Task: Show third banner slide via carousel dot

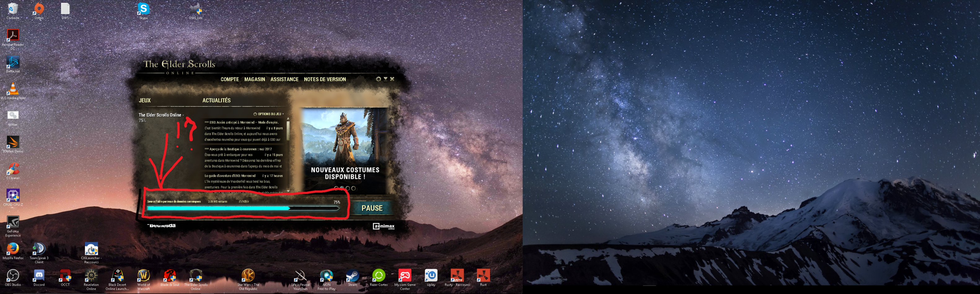Action: pos(348,188)
